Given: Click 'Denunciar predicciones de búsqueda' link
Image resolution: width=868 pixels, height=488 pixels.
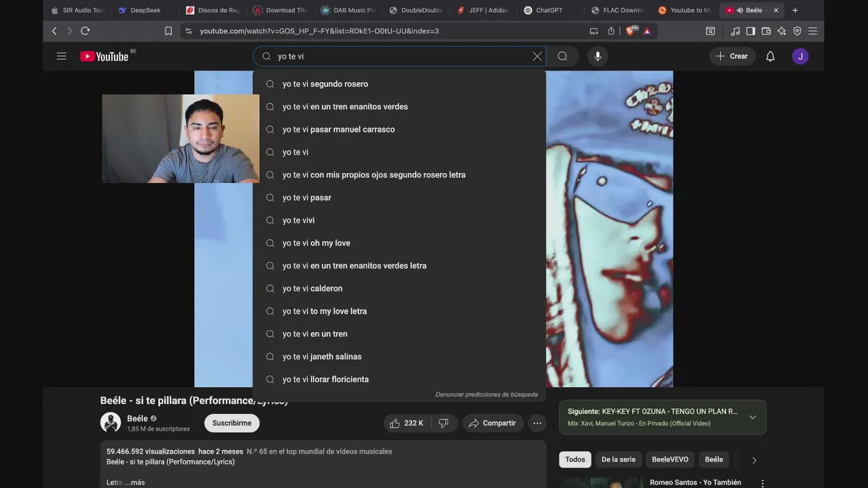Looking at the screenshot, I should click(x=486, y=394).
